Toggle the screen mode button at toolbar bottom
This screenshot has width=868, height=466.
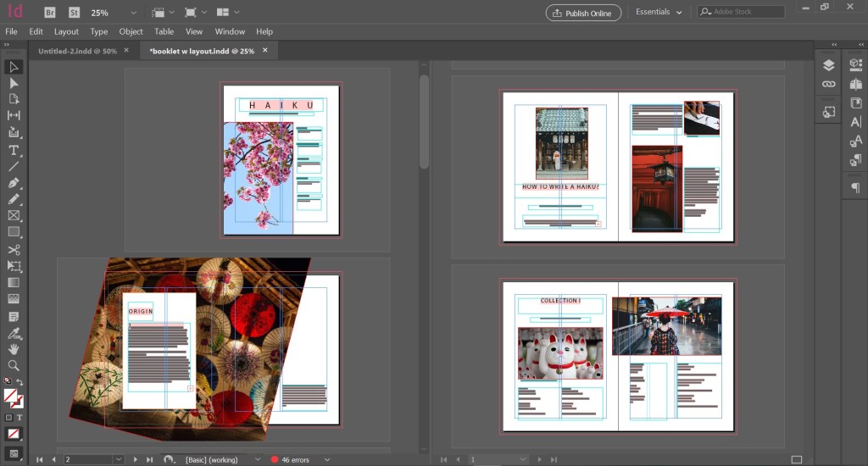coord(14,453)
